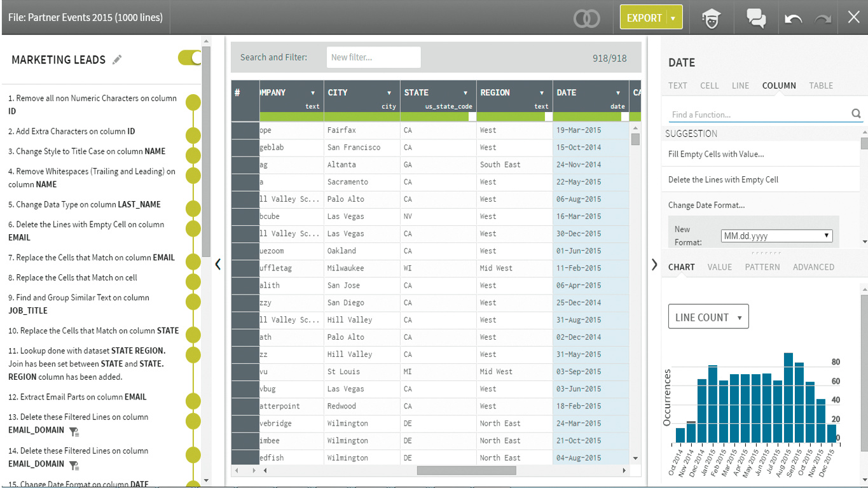868x488 pixels.
Task: Open the feedback chat bubbles icon
Action: click(756, 18)
